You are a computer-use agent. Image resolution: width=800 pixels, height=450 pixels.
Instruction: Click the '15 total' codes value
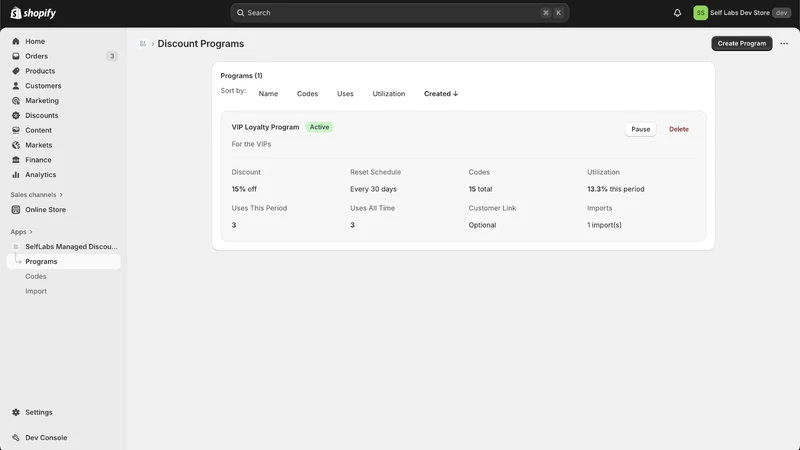coord(480,189)
